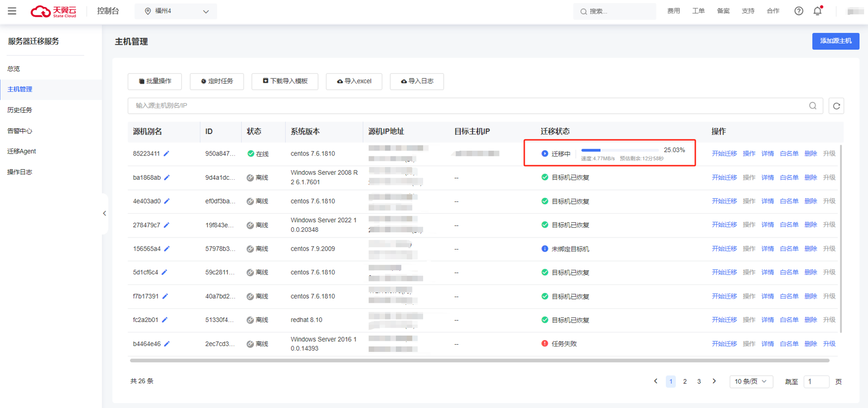Click 删除 for host 278479c7
The height and width of the screenshot is (408, 868).
[x=810, y=225]
